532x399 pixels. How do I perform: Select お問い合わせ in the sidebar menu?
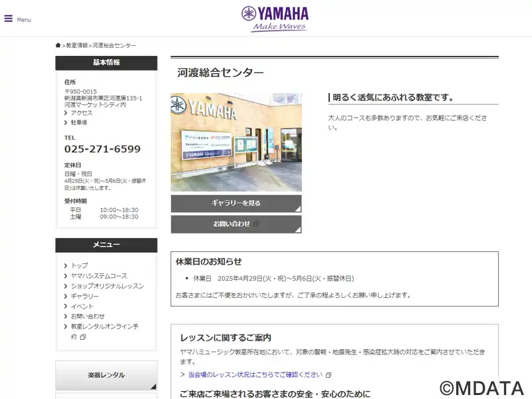click(x=88, y=317)
